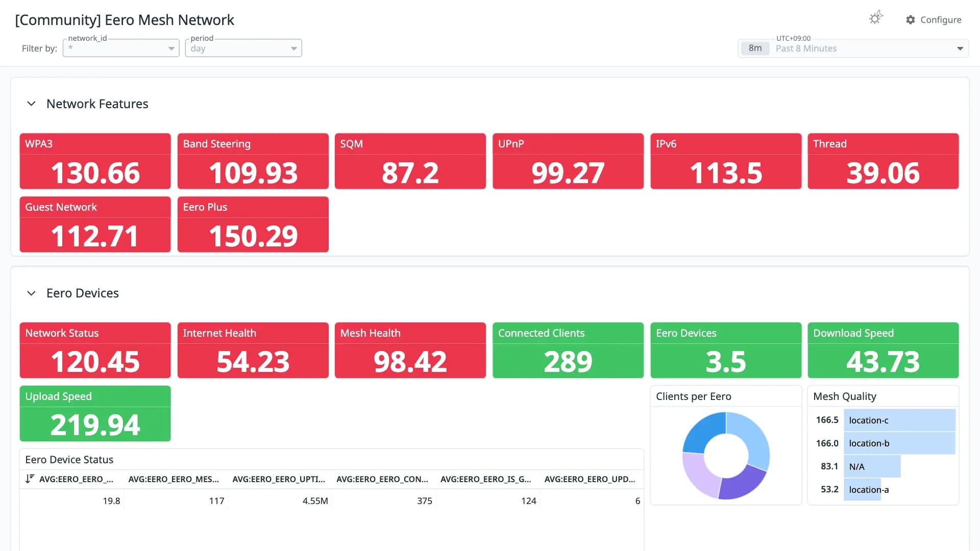Sort by AVG:EERO_EERO_UPTI... column header

point(279,479)
